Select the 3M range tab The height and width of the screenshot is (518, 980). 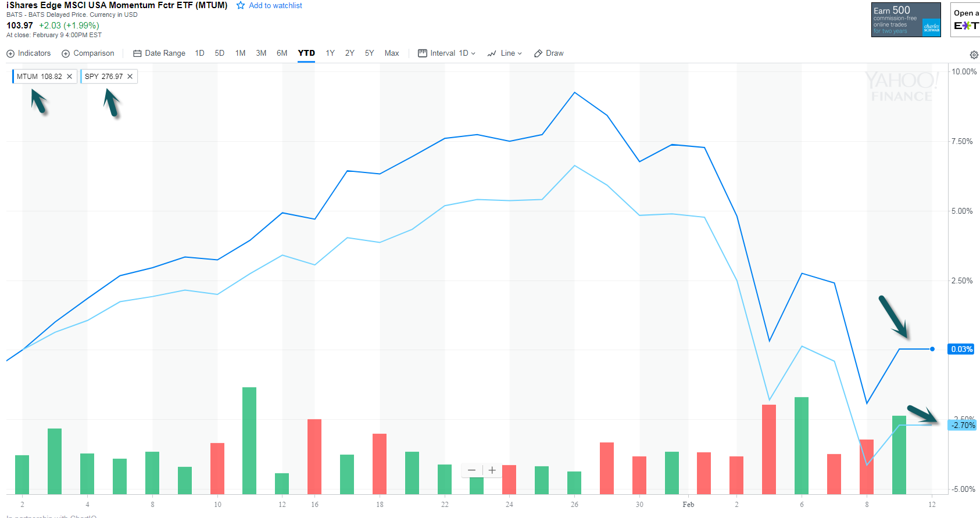261,53
